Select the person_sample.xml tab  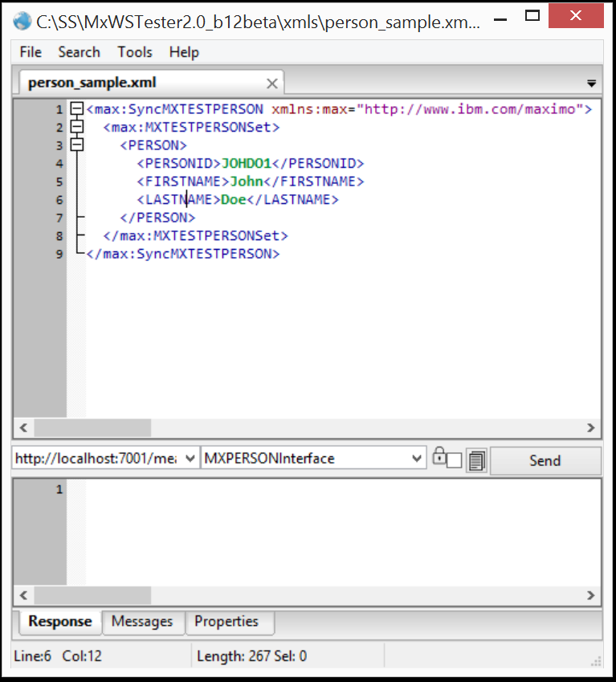click(151, 83)
